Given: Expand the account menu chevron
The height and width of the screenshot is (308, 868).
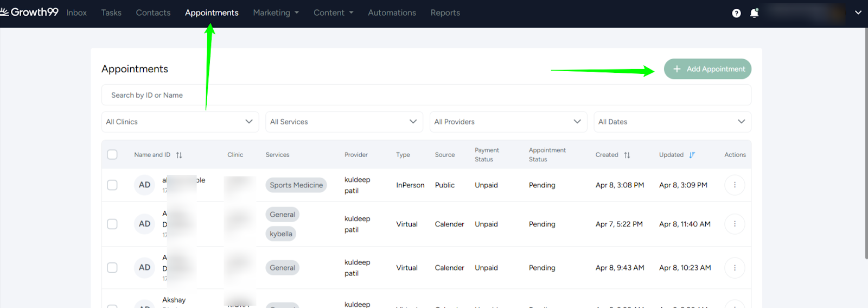Looking at the screenshot, I should coord(858,12).
